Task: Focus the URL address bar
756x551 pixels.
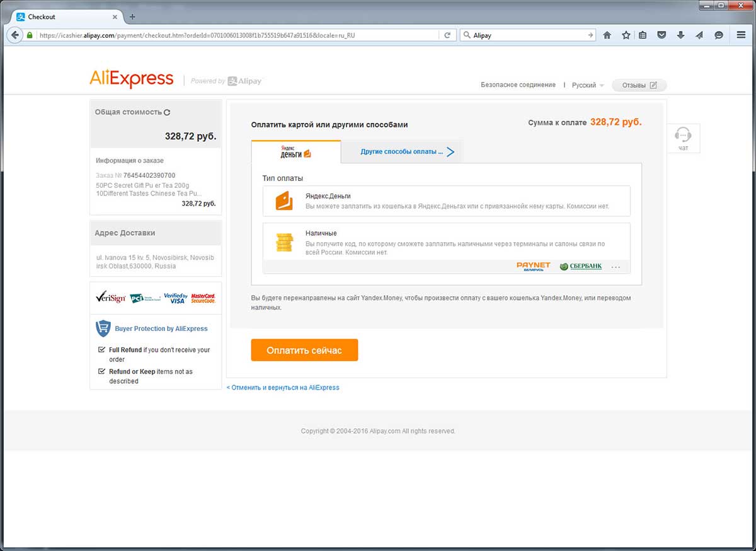Action: (239, 35)
